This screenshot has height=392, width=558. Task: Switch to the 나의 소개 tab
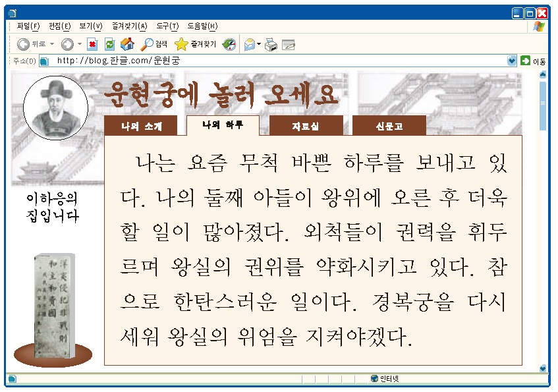(141, 126)
